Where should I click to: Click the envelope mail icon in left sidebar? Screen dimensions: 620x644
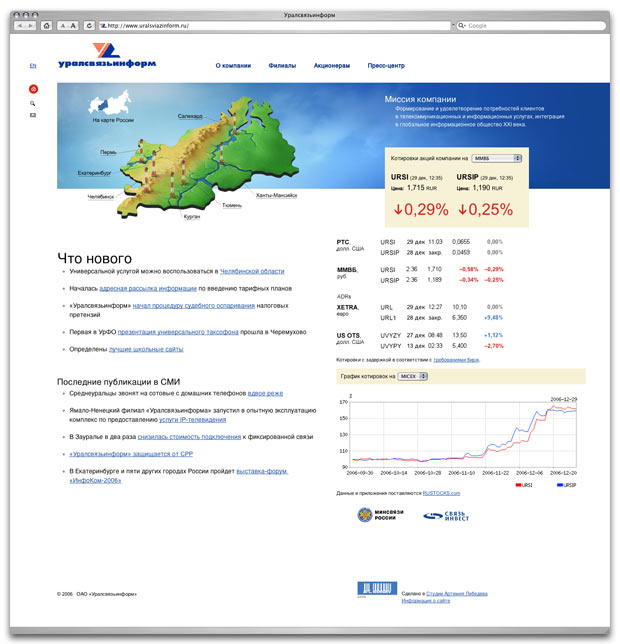[33, 116]
